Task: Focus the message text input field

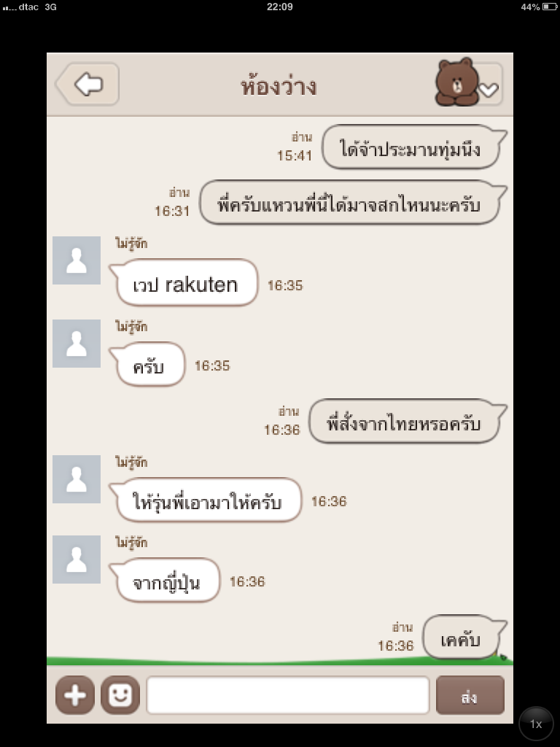Action: 287,694
